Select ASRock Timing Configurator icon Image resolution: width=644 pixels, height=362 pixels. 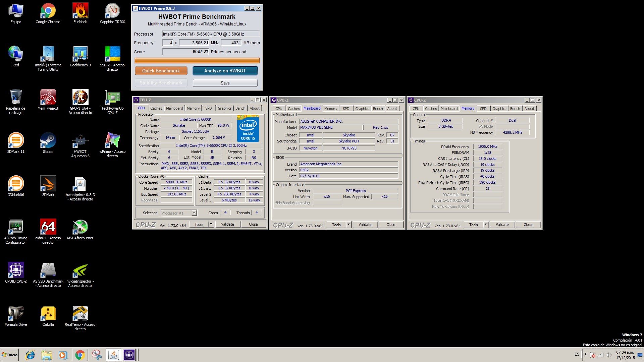click(16, 232)
